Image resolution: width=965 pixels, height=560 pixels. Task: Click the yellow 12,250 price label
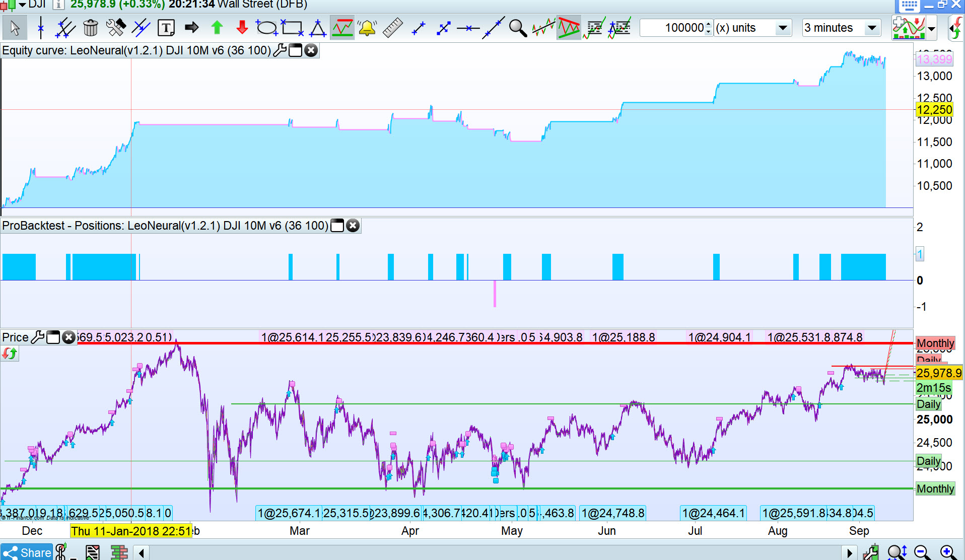pos(934,110)
